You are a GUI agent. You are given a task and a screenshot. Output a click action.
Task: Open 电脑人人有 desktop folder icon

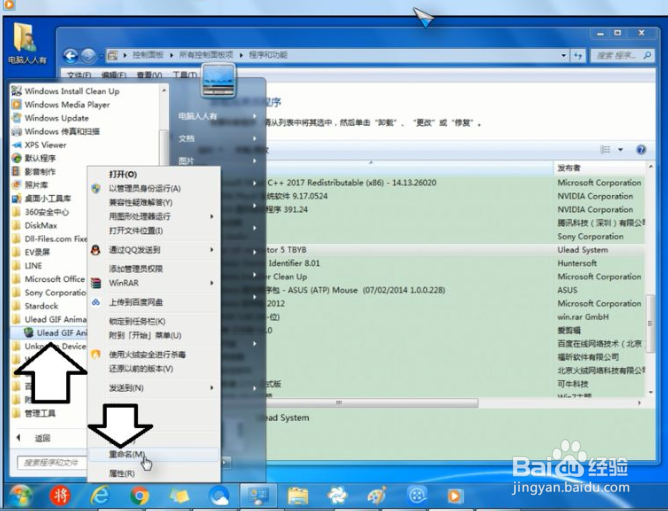click(26, 43)
